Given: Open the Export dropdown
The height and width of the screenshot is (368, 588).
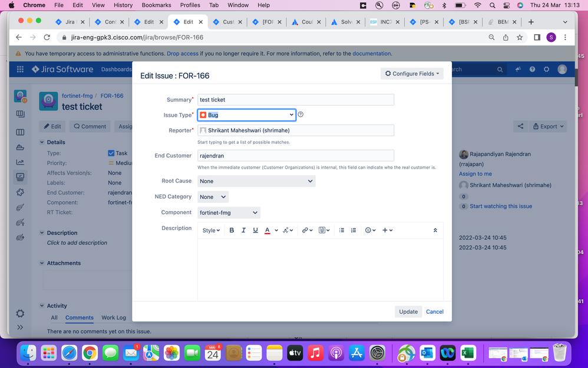Looking at the screenshot, I should tap(548, 126).
